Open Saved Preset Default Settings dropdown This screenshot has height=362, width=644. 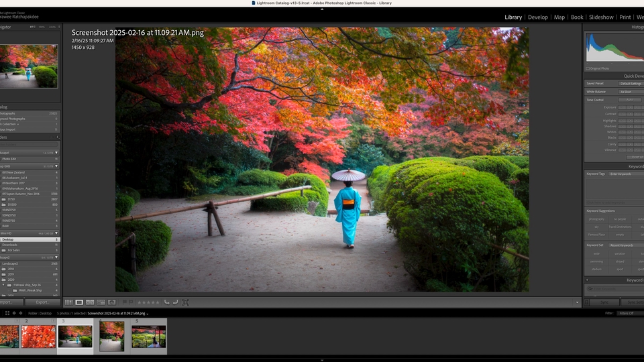point(631,83)
